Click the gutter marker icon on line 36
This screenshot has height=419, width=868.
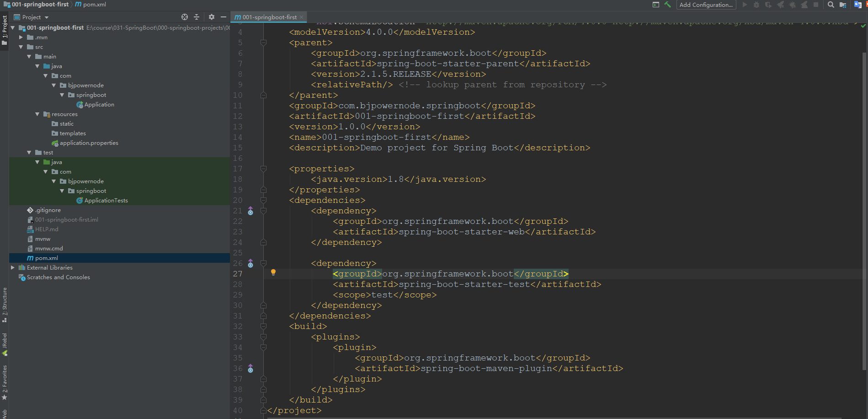(250, 368)
